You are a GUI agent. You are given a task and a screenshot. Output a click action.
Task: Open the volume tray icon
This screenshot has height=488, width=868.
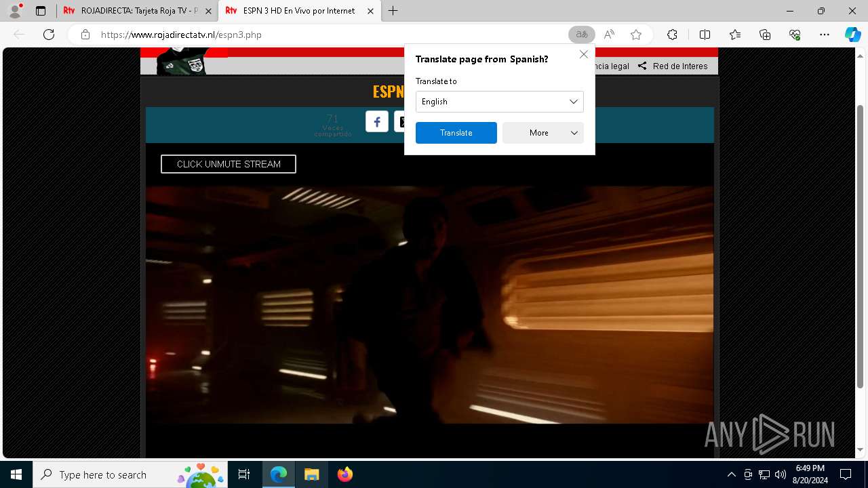click(x=781, y=474)
